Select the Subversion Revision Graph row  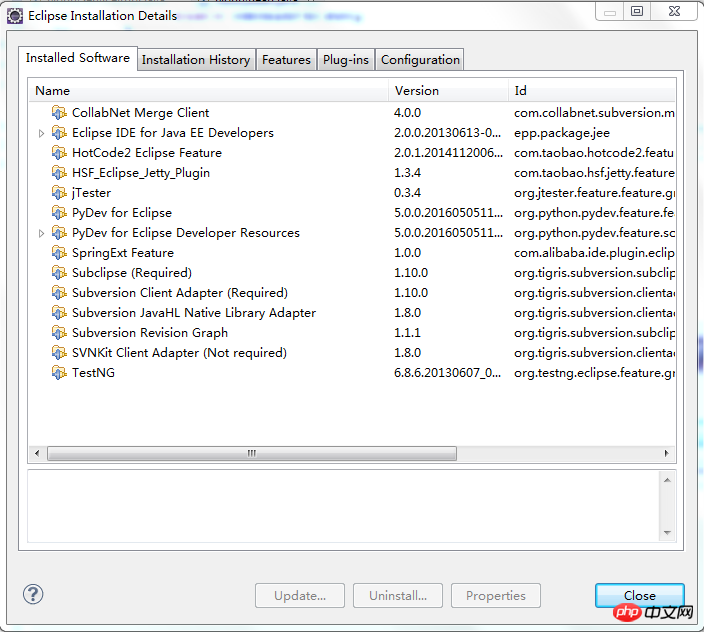coord(352,333)
